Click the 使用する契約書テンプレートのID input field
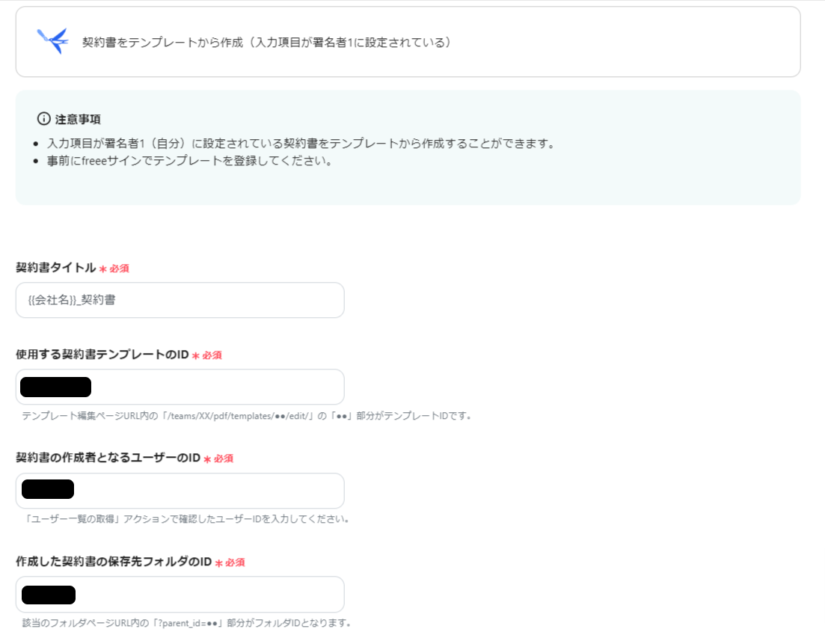Viewport: 825px width, 644px height. 180,387
